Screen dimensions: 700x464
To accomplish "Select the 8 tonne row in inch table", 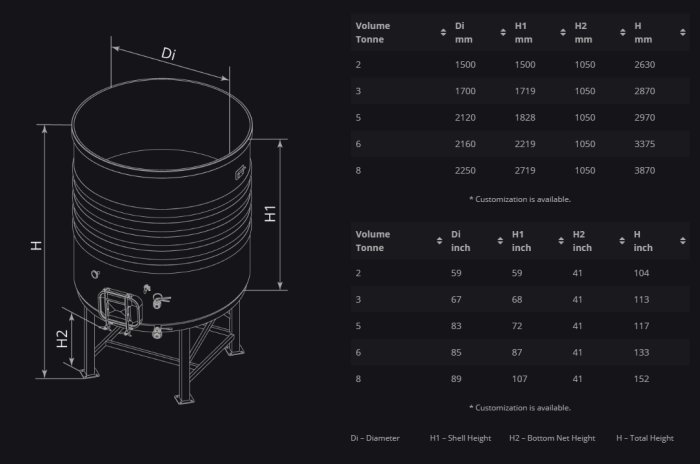I will pos(519,379).
